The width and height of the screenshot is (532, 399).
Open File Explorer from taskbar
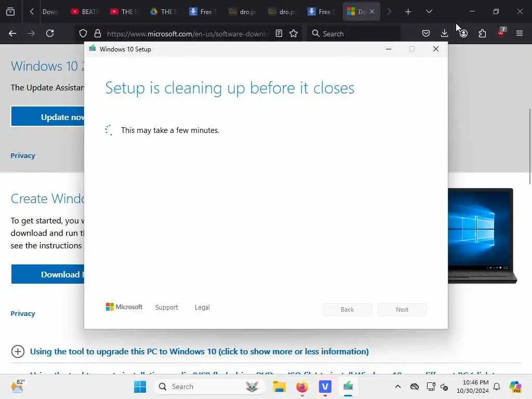279,387
